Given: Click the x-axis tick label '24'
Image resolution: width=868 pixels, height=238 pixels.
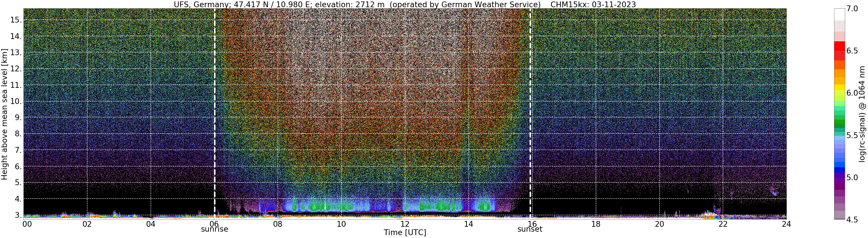Looking at the screenshot, I should (786, 224).
